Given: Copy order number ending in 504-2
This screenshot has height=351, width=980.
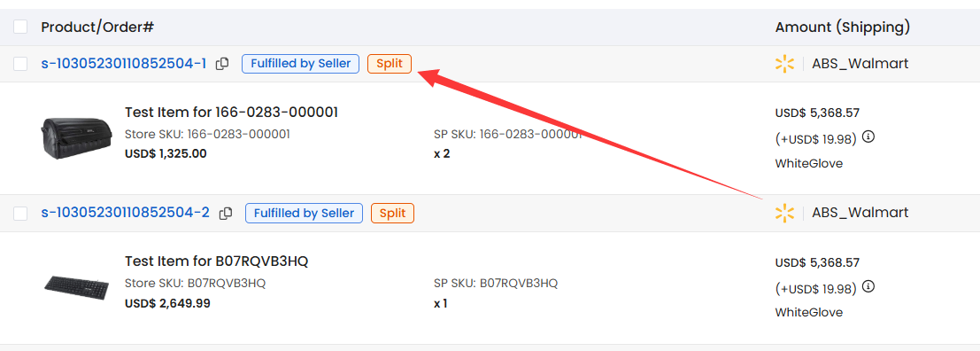Looking at the screenshot, I should (x=226, y=214).
